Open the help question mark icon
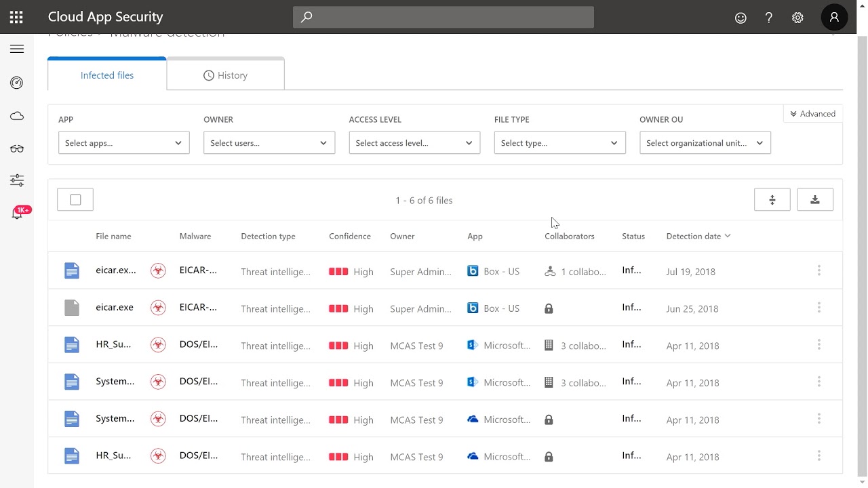 point(769,18)
